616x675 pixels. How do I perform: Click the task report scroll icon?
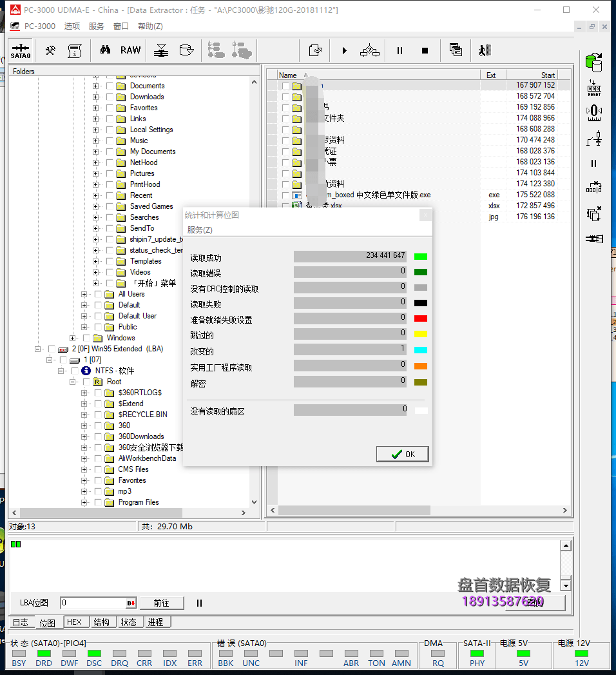point(75,50)
